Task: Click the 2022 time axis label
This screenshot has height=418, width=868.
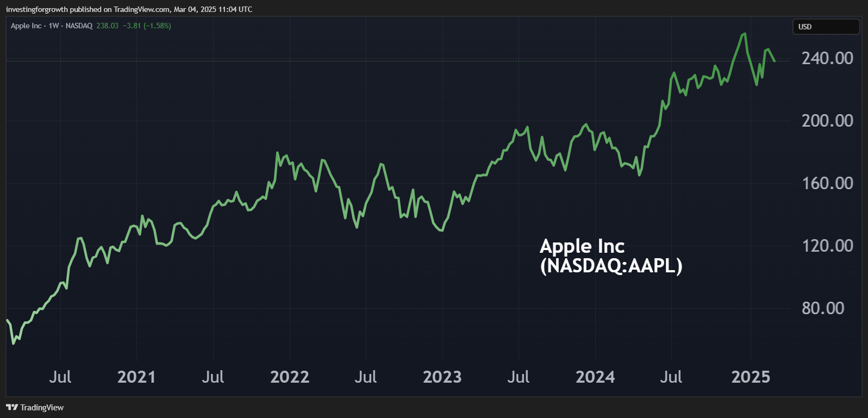Action: point(290,377)
